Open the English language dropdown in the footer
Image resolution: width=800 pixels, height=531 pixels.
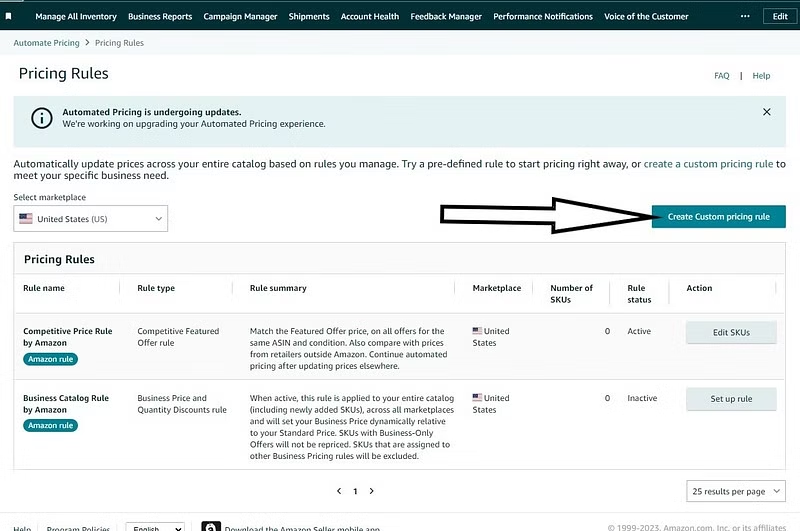pos(155,527)
